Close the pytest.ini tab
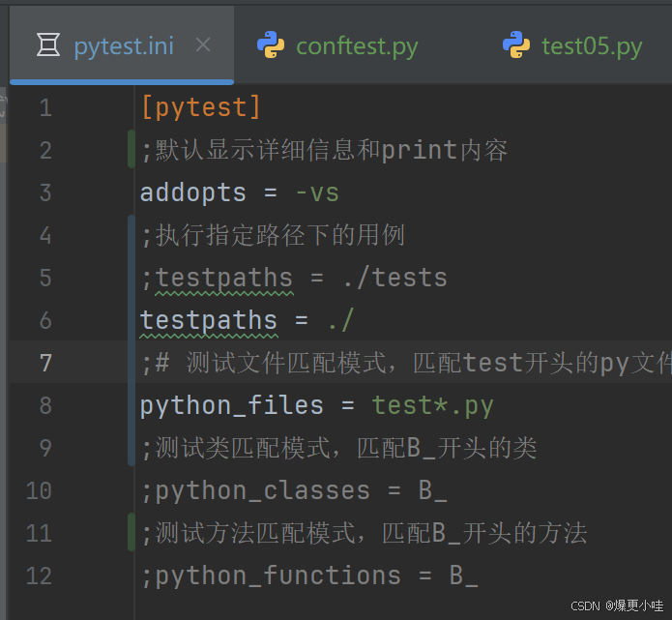The height and width of the screenshot is (620, 672). tap(203, 44)
